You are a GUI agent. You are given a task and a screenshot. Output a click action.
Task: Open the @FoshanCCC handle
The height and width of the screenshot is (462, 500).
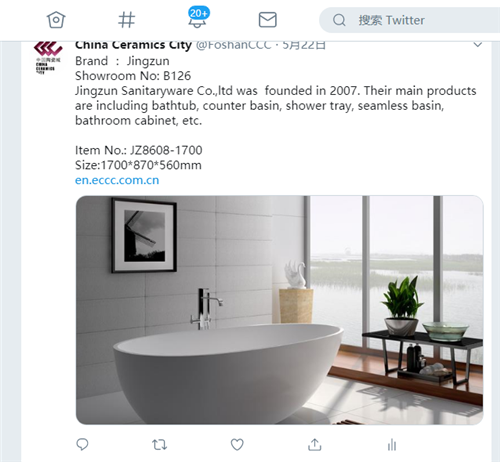[234, 45]
